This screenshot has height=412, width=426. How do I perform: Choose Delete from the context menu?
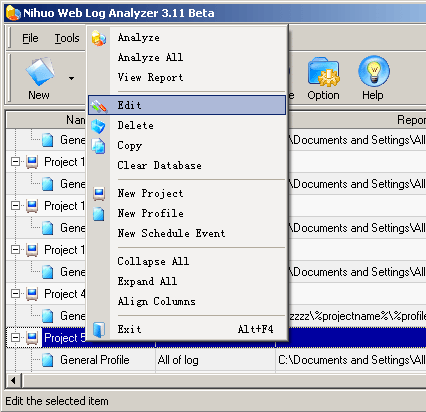click(187, 126)
